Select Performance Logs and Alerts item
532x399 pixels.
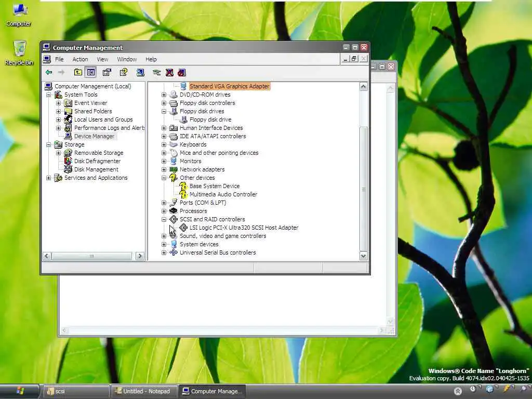coord(109,128)
